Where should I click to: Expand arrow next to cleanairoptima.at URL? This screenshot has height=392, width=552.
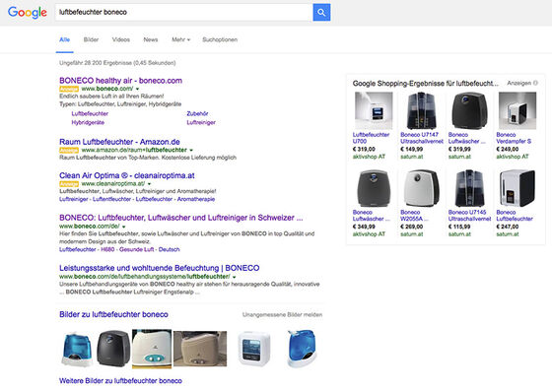[x=149, y=184]
